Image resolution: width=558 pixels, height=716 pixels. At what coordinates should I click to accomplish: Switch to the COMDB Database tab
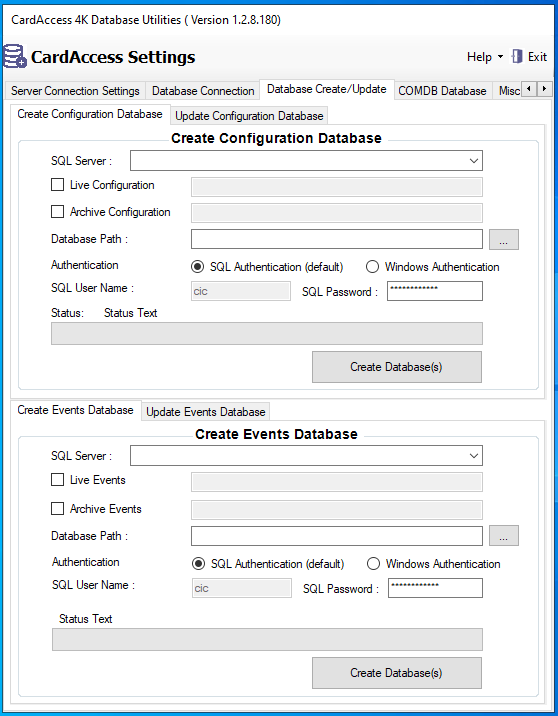click(x=442, y=91)
